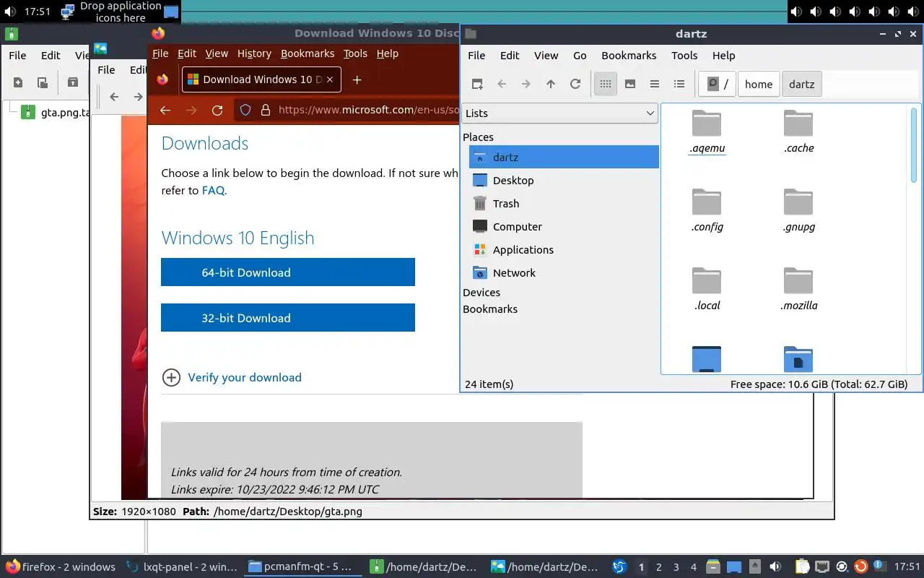The height and width of the screenshot is (578, 924).
Task: Click removable media eject icon in panel
Action: (754, 567)
